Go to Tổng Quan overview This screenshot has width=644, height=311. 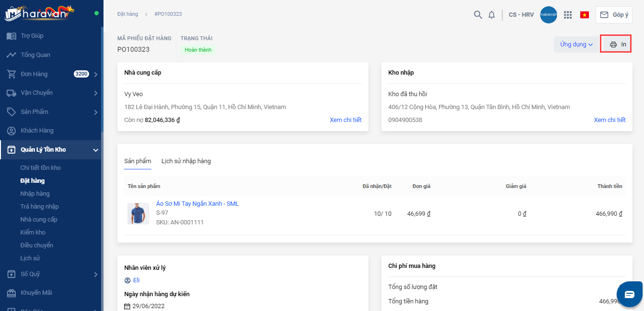point(35,55)
